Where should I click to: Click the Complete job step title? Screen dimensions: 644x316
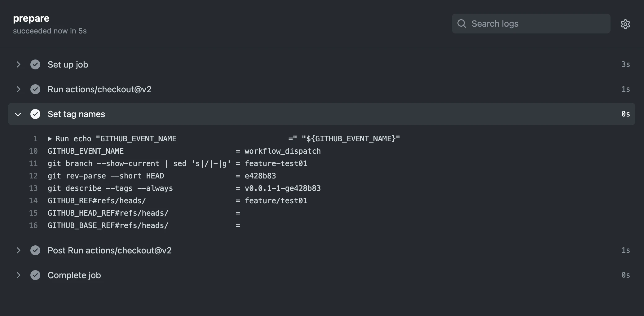74,275
